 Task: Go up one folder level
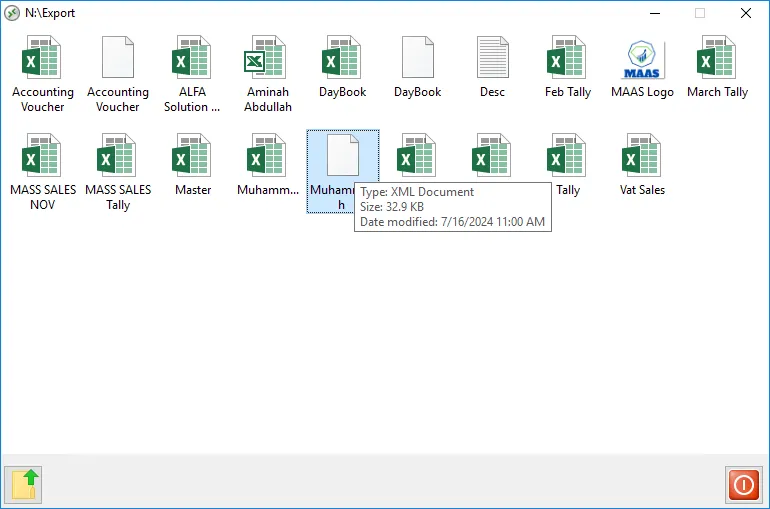(x=24, y=485)
